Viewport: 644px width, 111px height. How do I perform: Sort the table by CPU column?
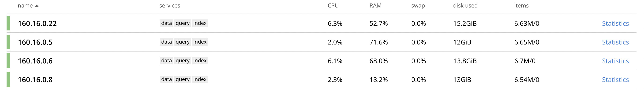pos(333,5)
